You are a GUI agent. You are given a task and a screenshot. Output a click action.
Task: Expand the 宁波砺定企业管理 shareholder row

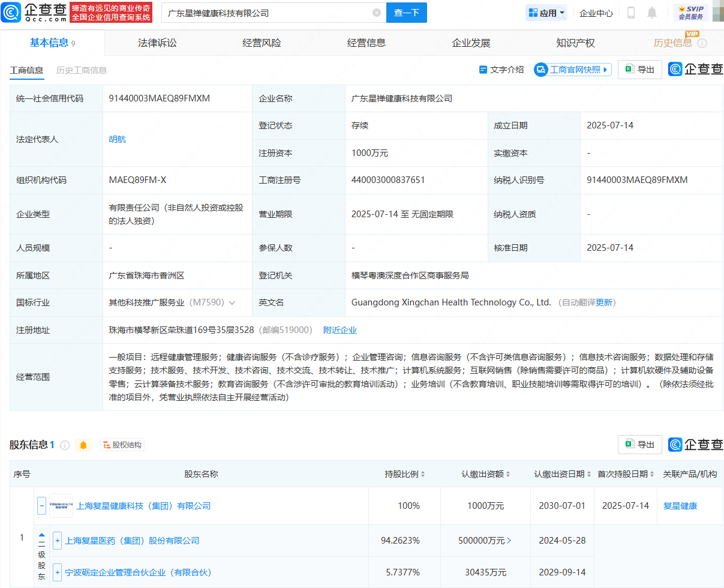58,572
